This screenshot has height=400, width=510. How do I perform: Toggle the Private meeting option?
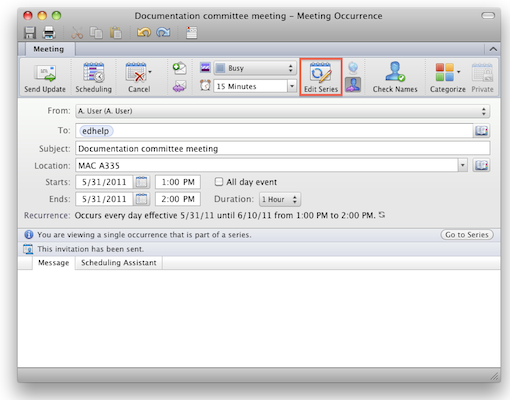click(482, 77)
